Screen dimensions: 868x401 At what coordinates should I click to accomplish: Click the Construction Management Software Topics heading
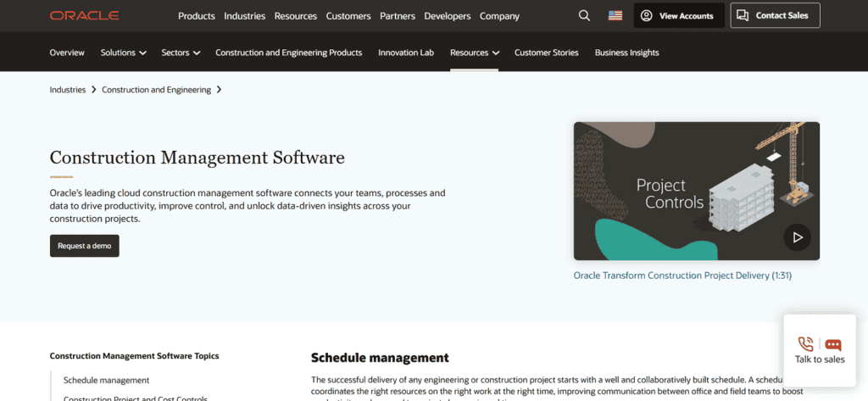tap(135, 356)
